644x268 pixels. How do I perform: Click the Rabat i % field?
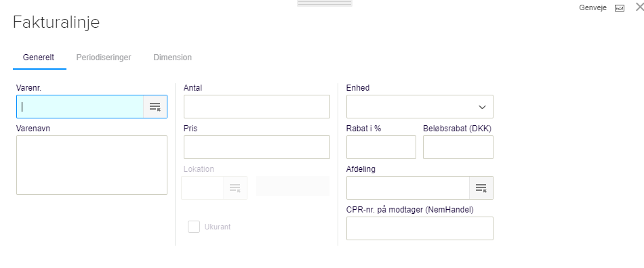(x=381, y=147)
